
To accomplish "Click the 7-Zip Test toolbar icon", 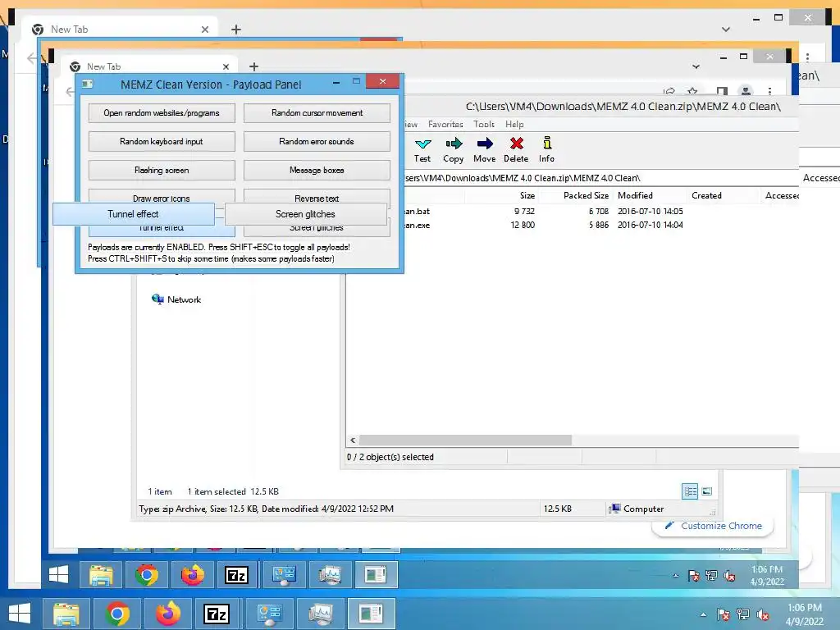I will coord(422,144).
